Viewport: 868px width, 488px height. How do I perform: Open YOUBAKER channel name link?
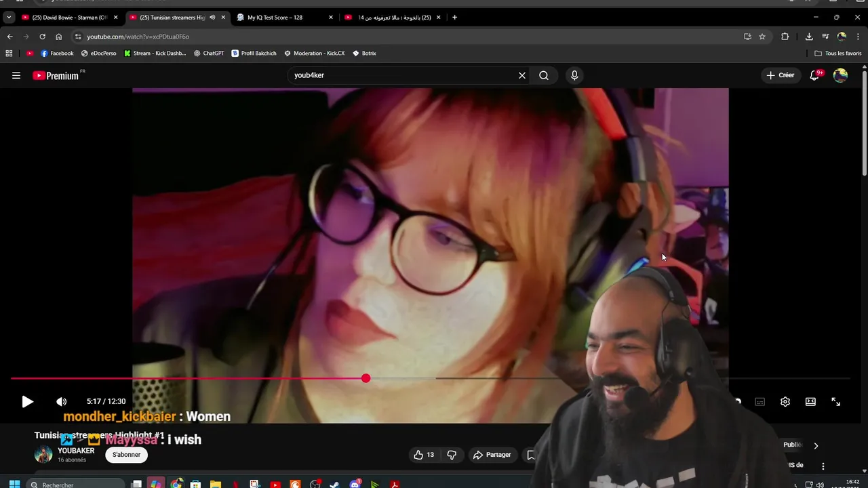coord(76,451)
